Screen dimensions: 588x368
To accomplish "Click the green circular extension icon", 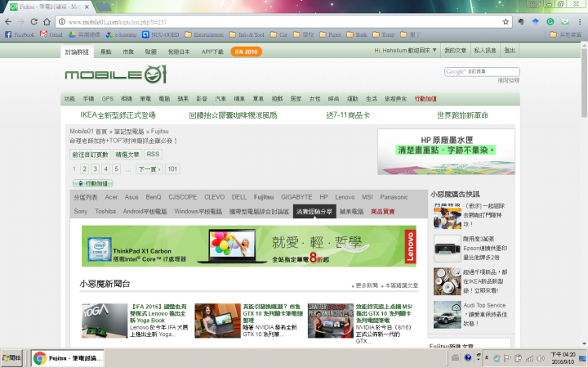I will pos(550,22).
